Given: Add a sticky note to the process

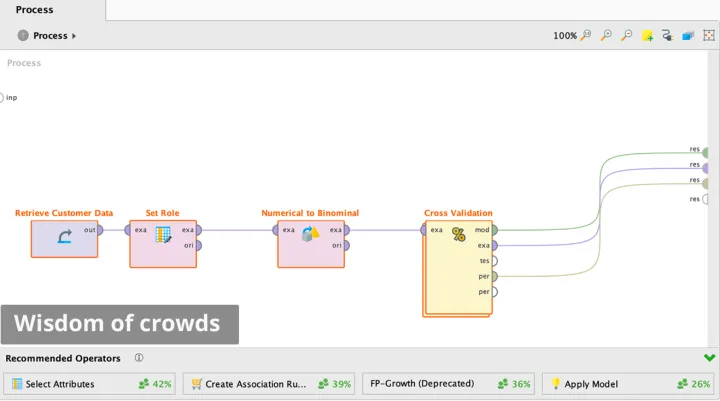Looking at the screenshot, I should (648, 36).
